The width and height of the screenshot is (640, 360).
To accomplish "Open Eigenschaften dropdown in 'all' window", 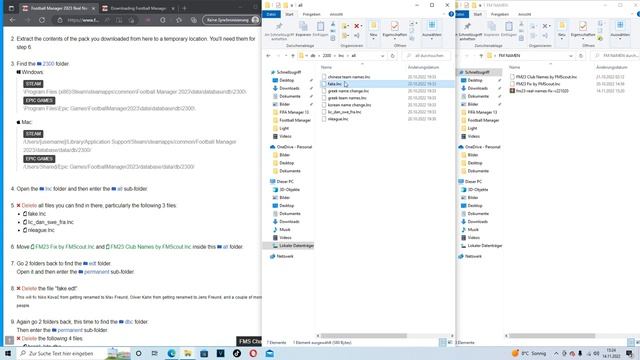I will point(395,38).
